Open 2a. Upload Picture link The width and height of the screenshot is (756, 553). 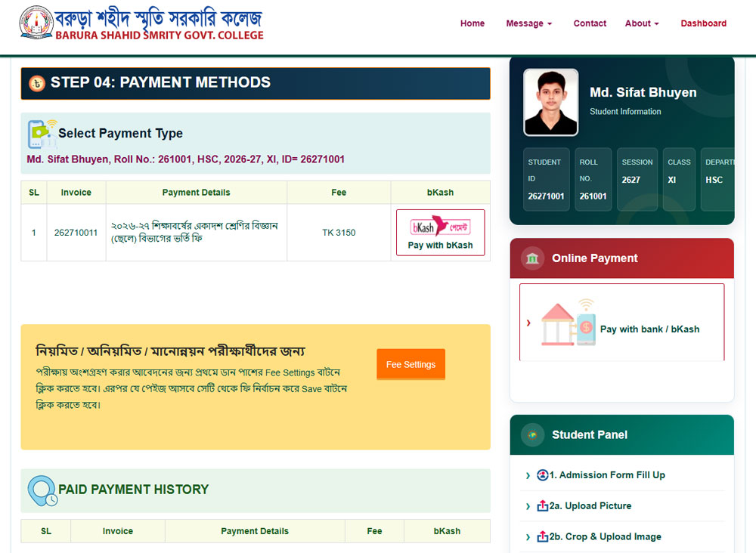coord(590,506)
